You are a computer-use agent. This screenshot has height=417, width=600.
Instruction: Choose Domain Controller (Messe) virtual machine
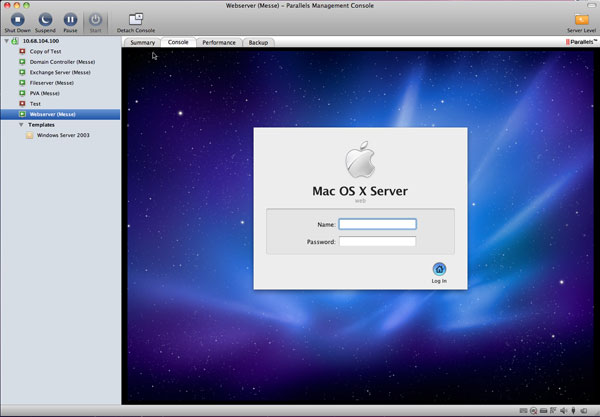pyautogui.click(x=60, y=61)
